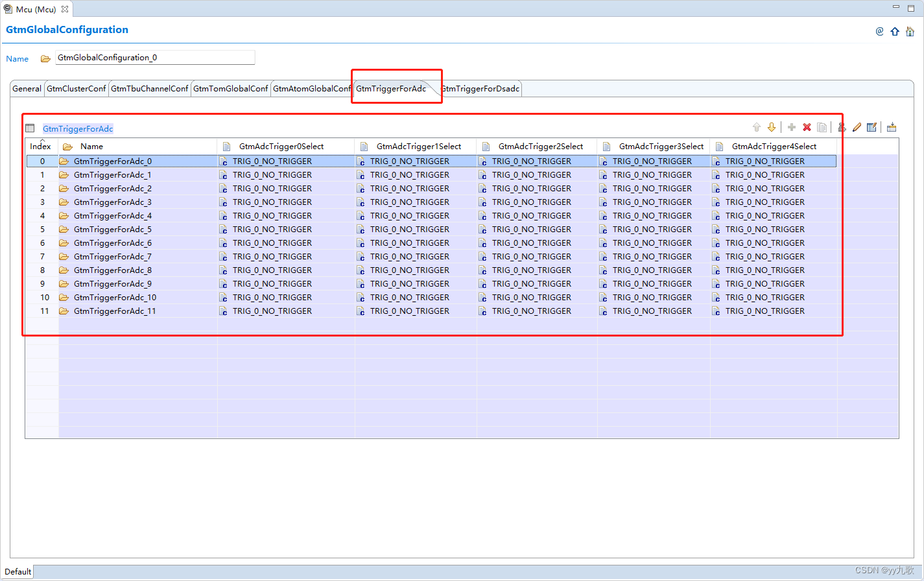Click the page icon in GtmAdcTrigger0Select header

coord(226,147)
